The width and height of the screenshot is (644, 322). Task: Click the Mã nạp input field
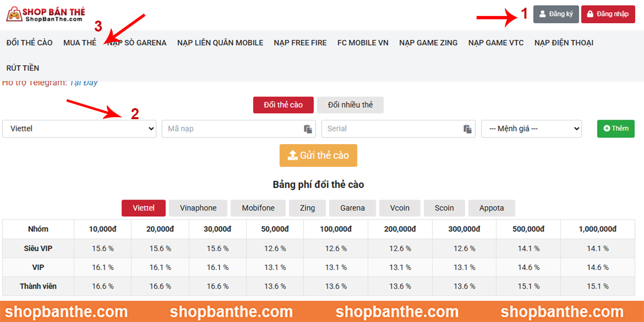click(239, 129)
